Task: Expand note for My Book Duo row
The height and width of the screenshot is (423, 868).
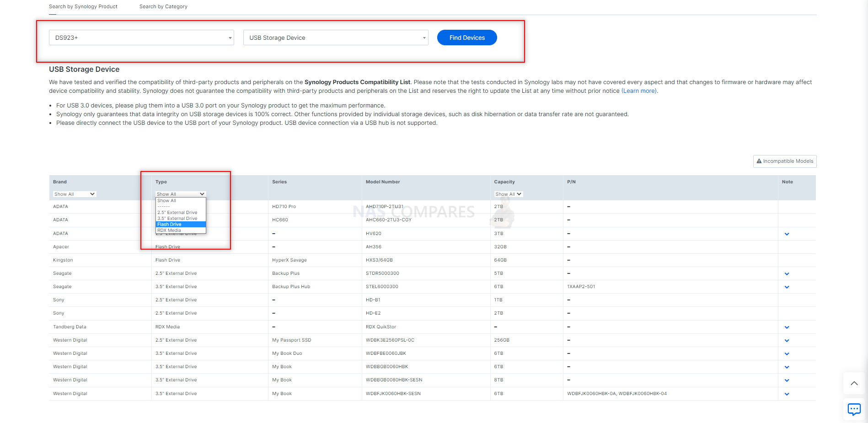Action: (x=787, y=353)
